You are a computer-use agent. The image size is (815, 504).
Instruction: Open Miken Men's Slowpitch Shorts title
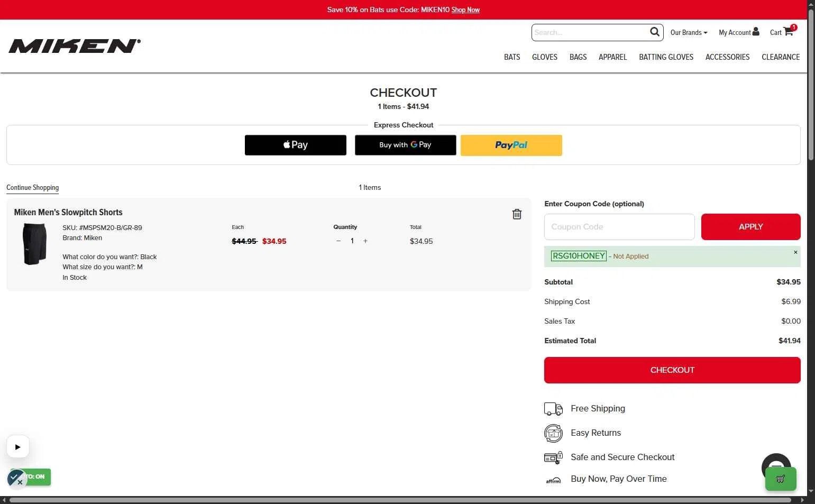coord(68,212)
